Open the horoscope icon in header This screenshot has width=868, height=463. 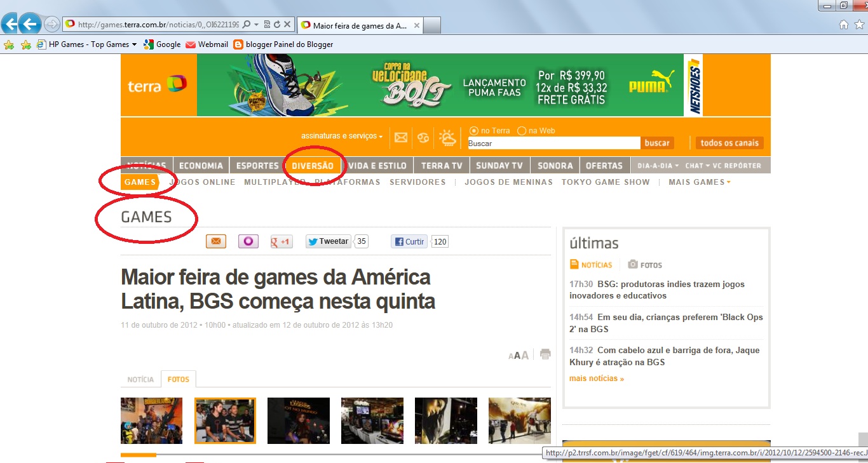pos(423,137)
